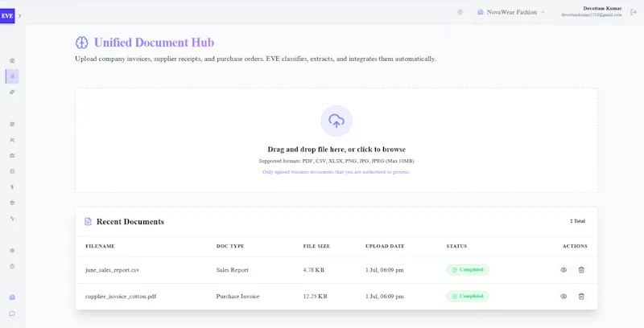Click the upload date of supplier_invoice_cotton.pdf
Screen dimensions: 644x328
[x=385, y=296]
